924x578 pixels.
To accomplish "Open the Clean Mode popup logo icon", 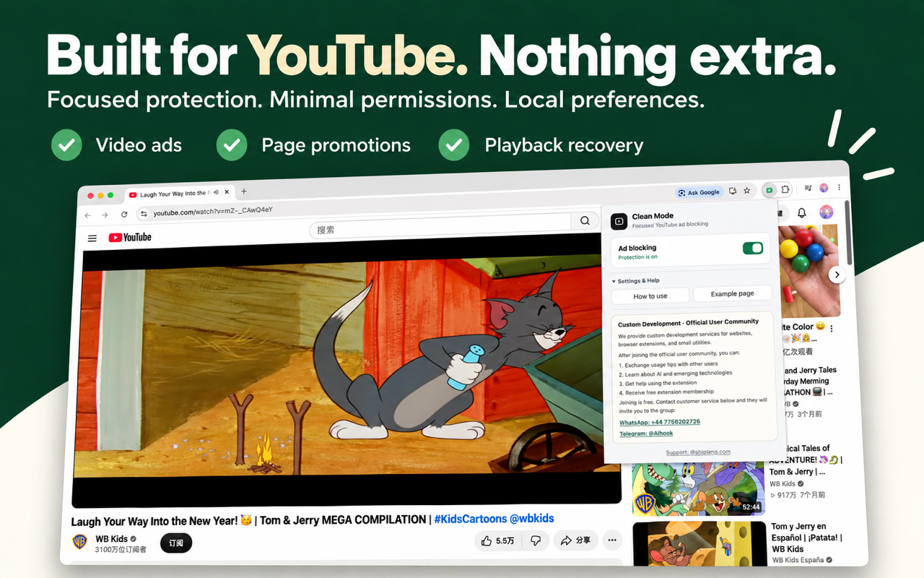I will point(619,220).
